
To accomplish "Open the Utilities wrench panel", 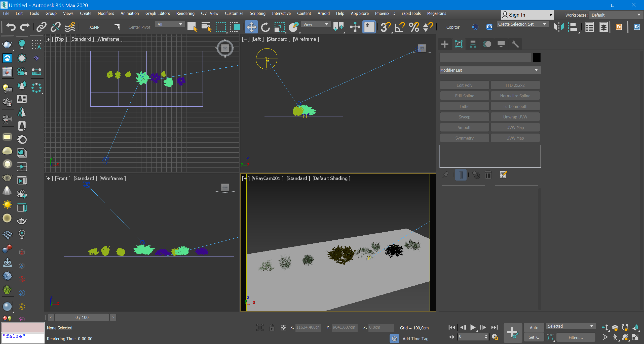I will [515, 44].
